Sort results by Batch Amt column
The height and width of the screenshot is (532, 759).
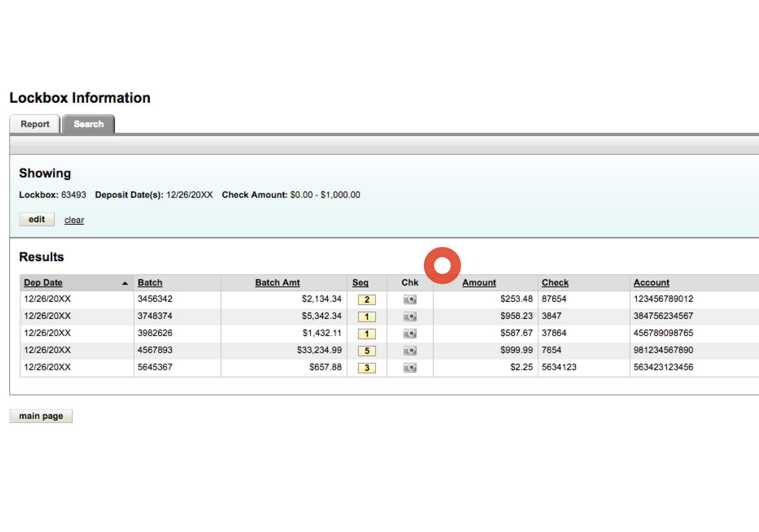277,282
